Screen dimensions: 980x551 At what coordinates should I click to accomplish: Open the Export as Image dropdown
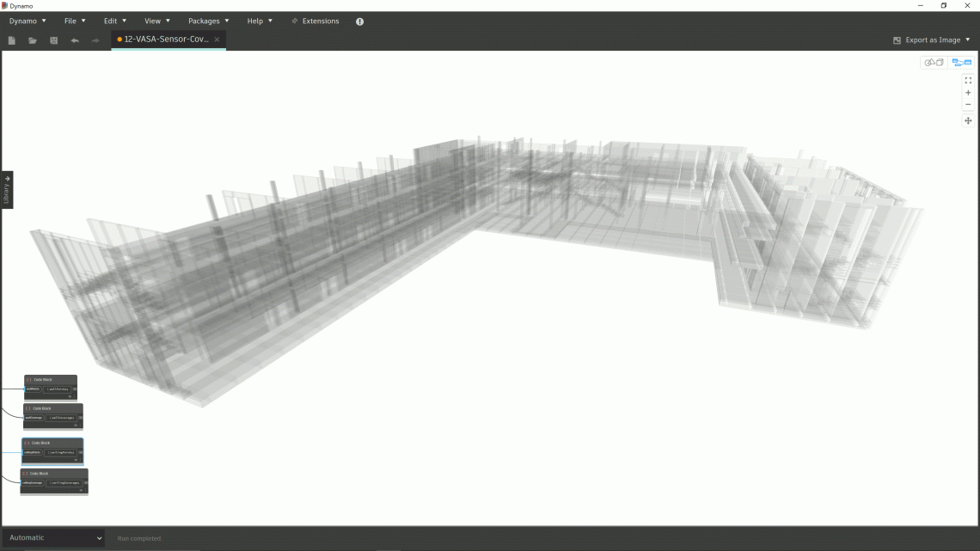pyautogui.click(x=933, y=40)
